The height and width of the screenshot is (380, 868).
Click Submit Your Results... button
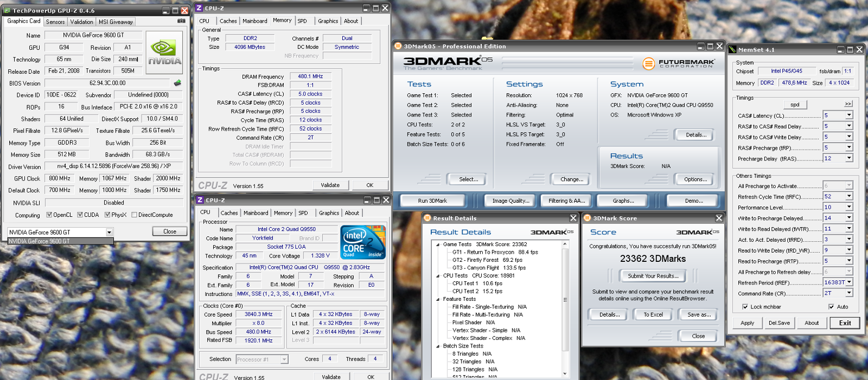pos(653,276)
